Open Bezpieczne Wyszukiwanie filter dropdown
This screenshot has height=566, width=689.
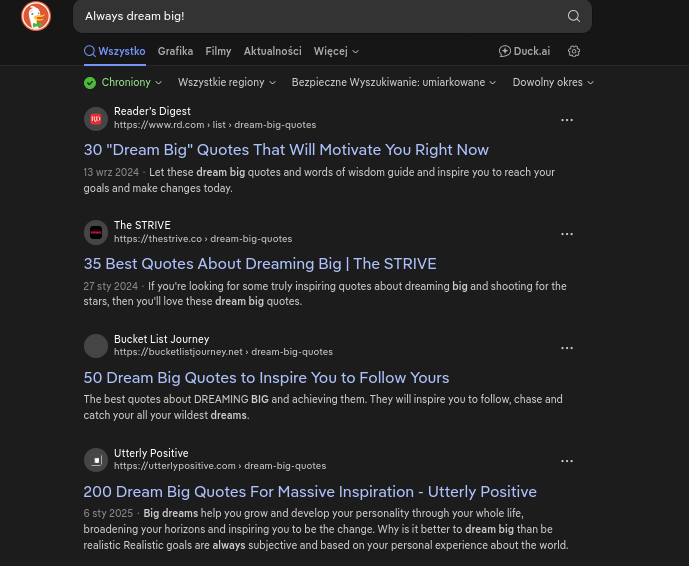point(393,83)
